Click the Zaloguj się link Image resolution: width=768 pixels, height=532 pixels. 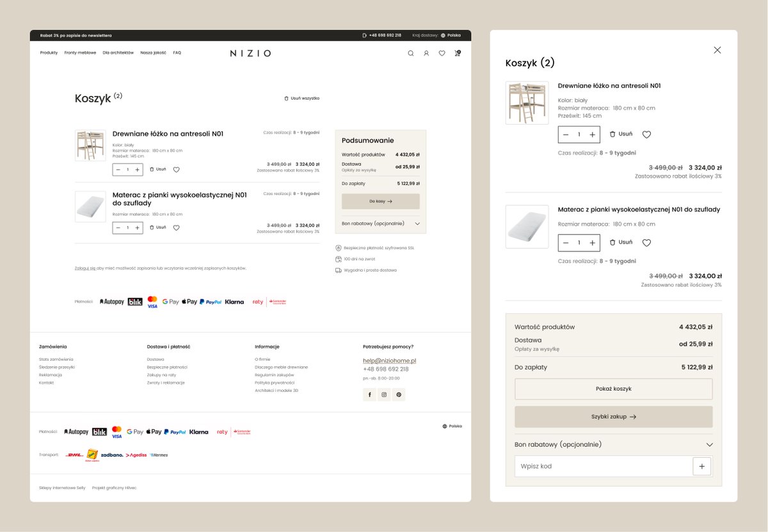coord(85,268)
